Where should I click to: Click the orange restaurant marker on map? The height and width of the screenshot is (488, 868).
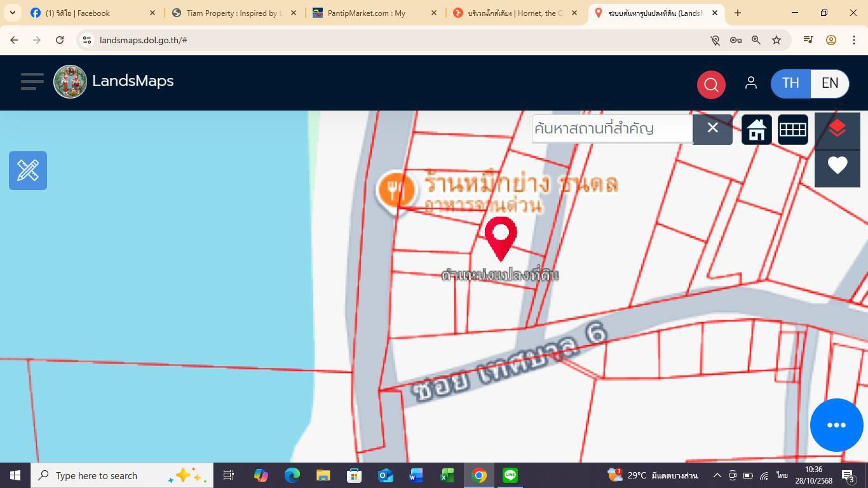[x=396, y=189]
